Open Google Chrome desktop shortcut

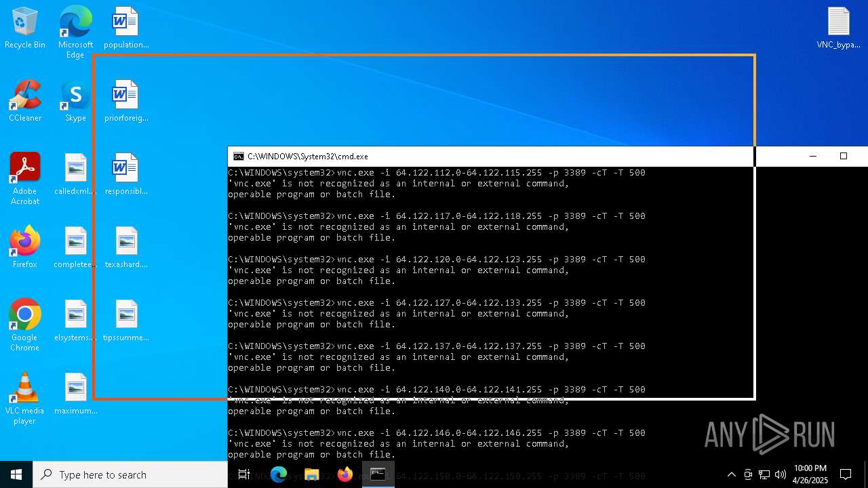point(24,325)
